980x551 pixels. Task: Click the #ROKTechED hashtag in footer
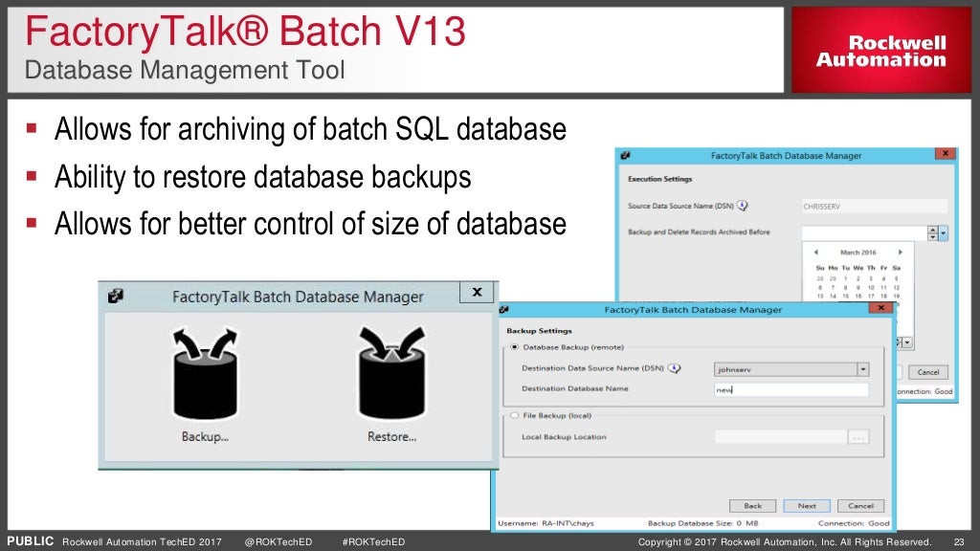[373, 541]
